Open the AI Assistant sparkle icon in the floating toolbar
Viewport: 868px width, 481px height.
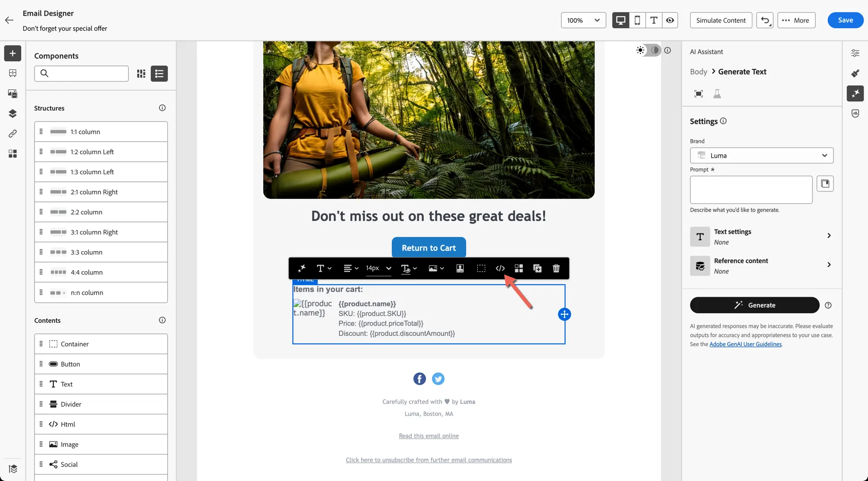point(302,269)
